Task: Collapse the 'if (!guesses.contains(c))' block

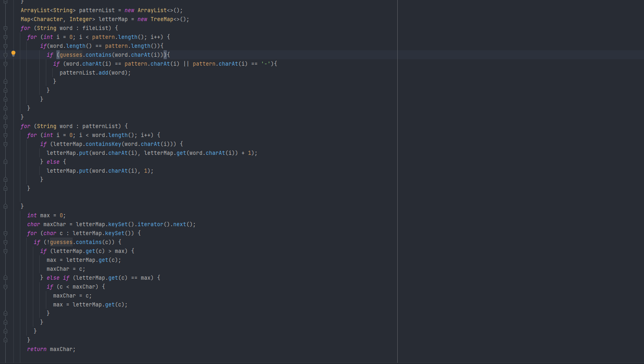Action: pyautogui.click(x=5, y=242)
